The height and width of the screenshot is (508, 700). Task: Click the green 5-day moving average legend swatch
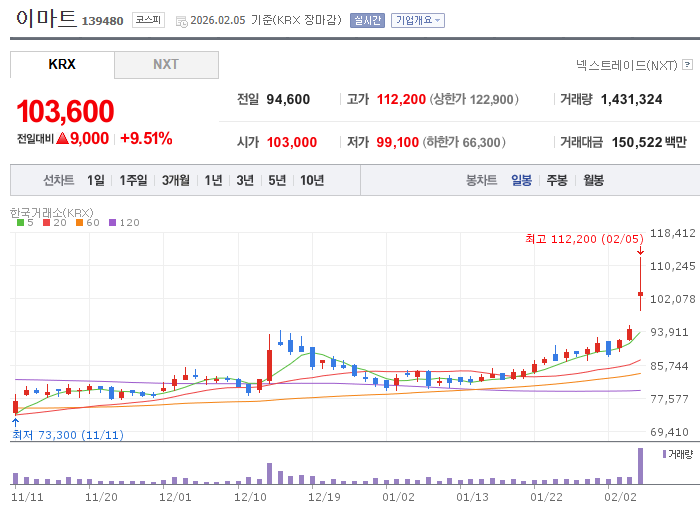[x=20, y=222]
